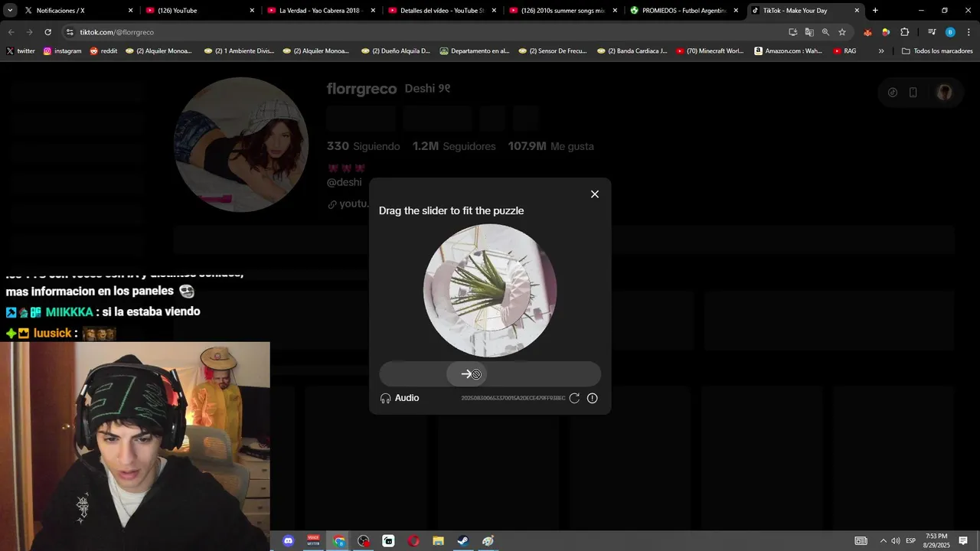The width and height of the screenshot is (980, 551).
Task: Show more bookmarks chevron
Action: [x=881, y=51]
